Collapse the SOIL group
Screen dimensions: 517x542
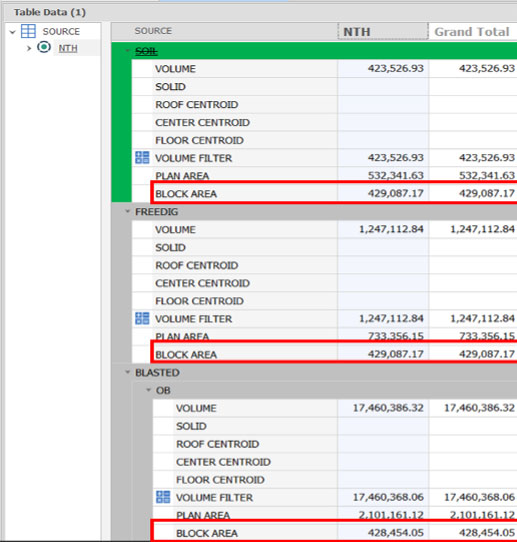128,51
